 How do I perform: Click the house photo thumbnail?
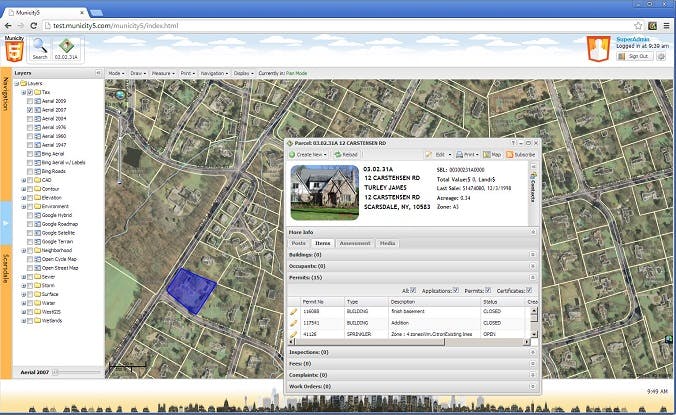click(x=325, y=192)
